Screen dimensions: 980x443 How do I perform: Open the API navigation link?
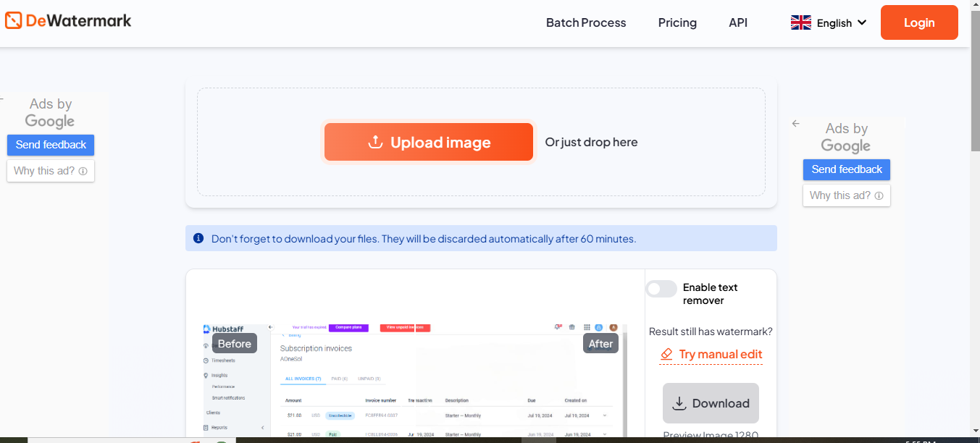tap(737, 22)
